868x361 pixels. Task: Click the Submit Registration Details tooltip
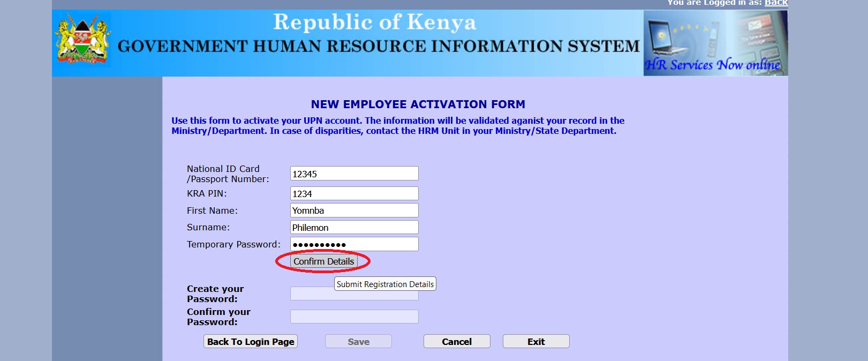tap(385, 284)
